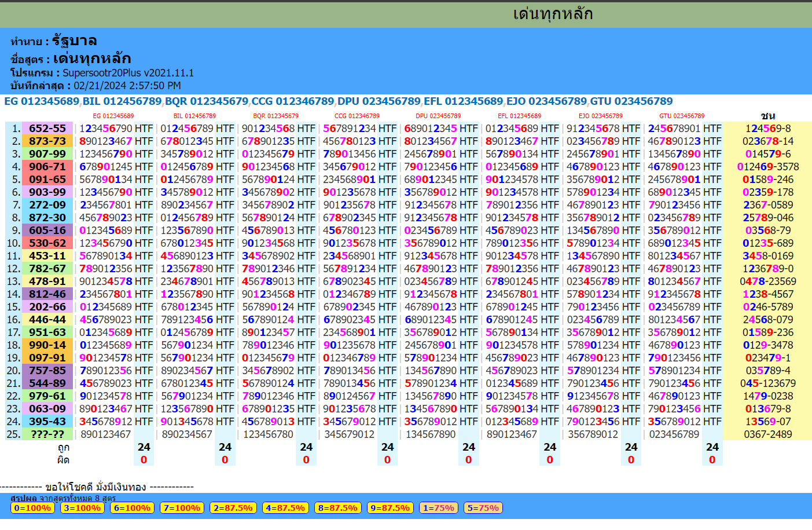Select the 023678-14 value in ชน column

point(768,141)
